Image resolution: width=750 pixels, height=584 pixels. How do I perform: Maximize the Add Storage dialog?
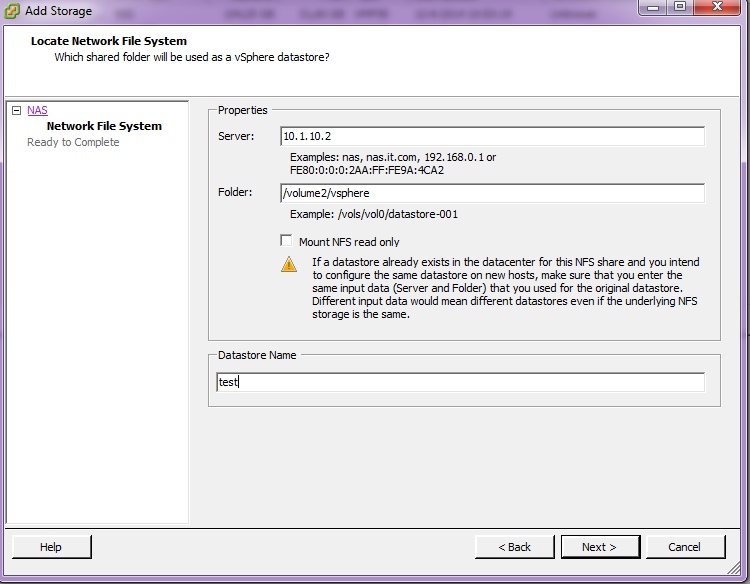[x=680, y=8]
